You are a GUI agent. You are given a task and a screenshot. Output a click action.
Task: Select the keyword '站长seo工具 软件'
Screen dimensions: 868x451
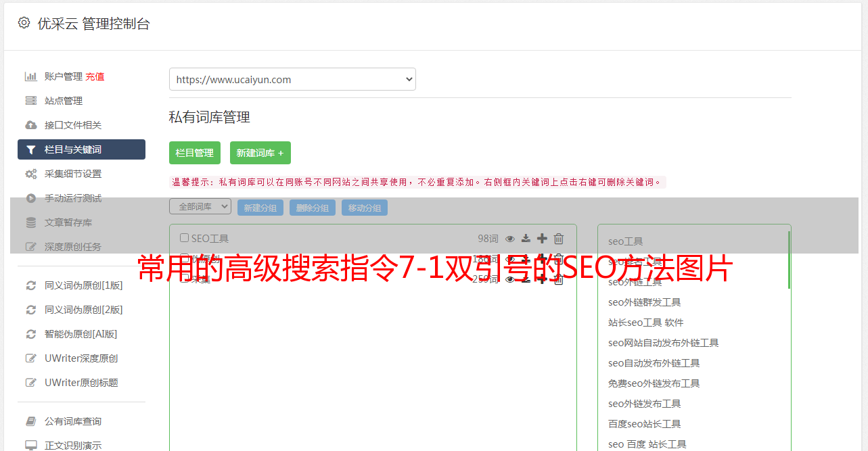[646, 323]
